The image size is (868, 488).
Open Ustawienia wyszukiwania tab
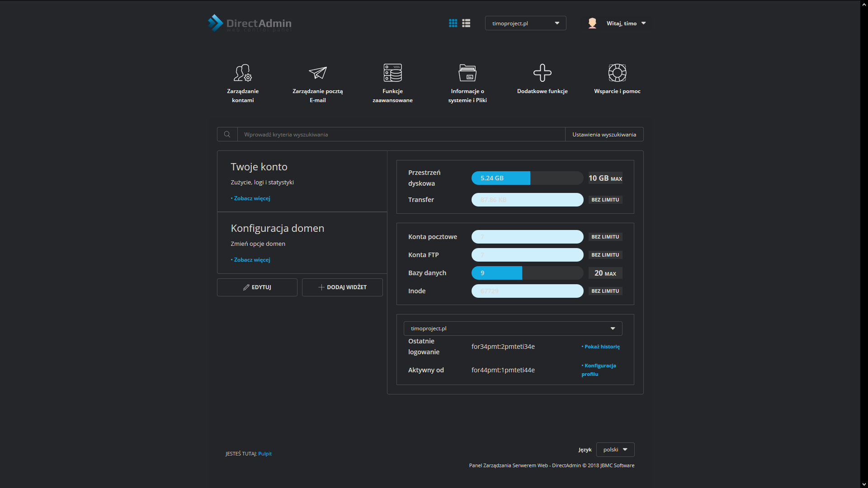(x=604, y=134)
